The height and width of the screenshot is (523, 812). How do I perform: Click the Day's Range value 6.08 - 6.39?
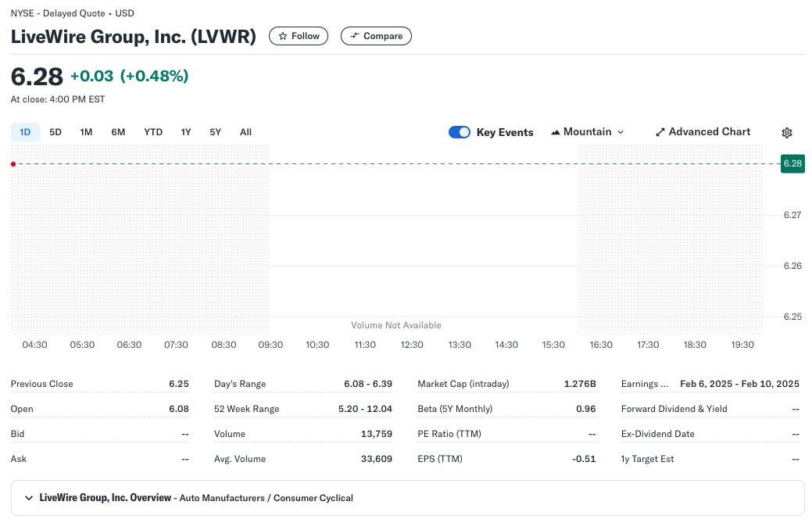[x=368, y=384]
